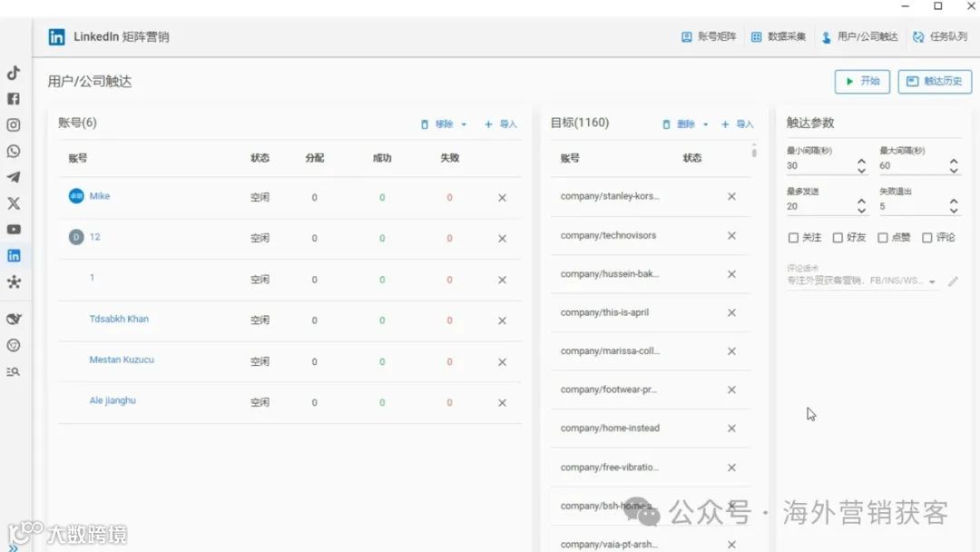The image size is (980, 552).
Task: Focus the 最多发送 input showing 20
Action: pyautogui.click(x=820, y=206)
